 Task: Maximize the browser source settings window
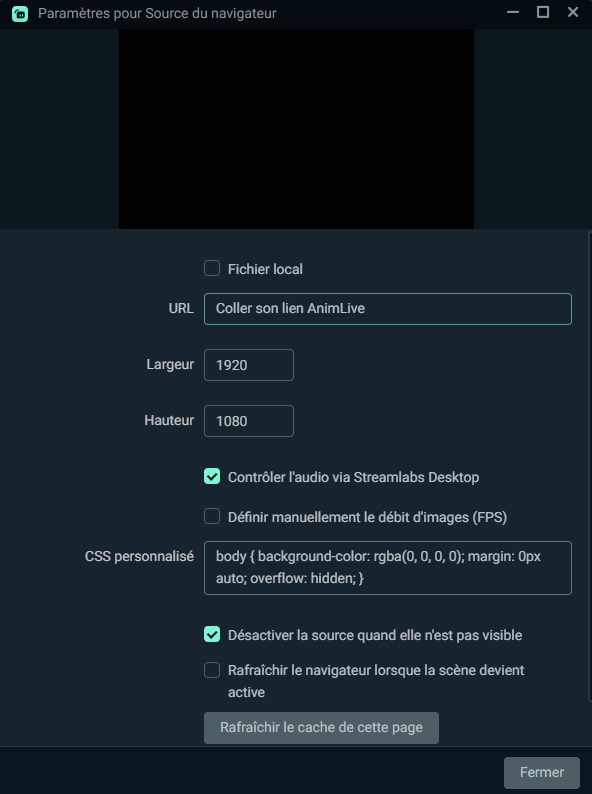tap(543, 12)
